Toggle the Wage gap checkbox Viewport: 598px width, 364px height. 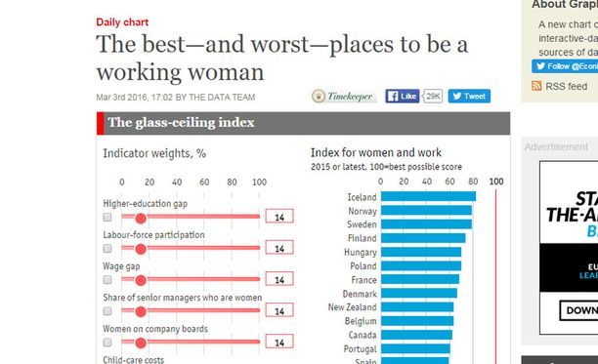(x=107, y=279)
